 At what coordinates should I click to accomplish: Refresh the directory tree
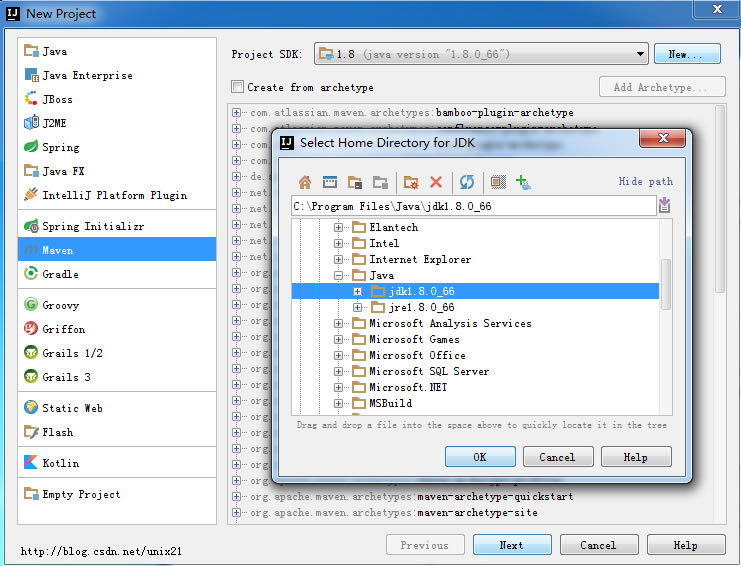pos(467,182)
